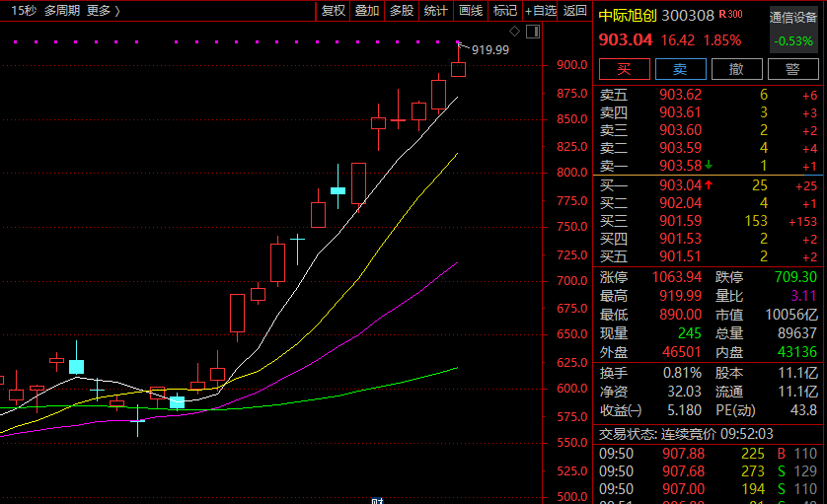
Task: Open the 统计 statistics tool
Action: pos(435,11)
